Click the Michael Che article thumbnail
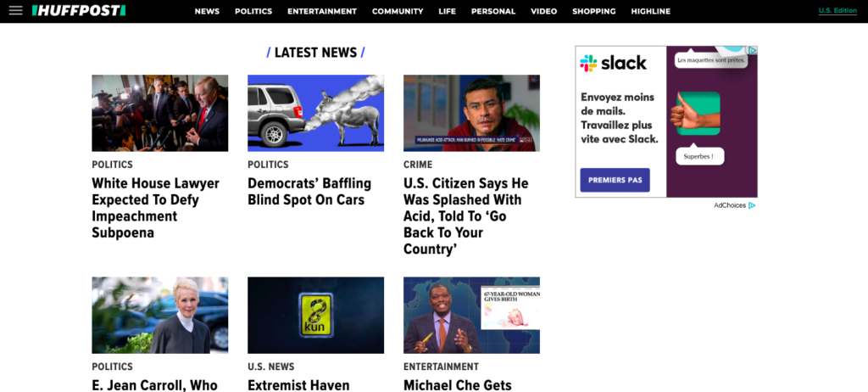 (x=471, y=315)
